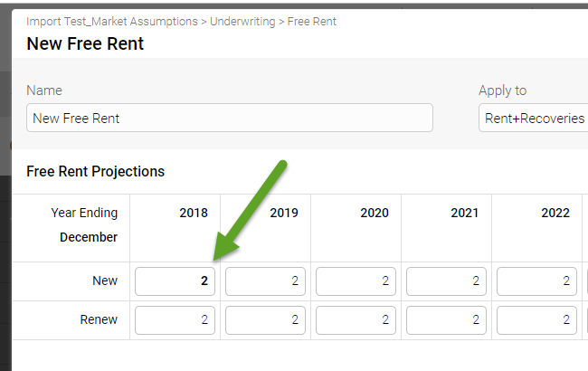Focus the New 2021 free rent field

[446, 281]
